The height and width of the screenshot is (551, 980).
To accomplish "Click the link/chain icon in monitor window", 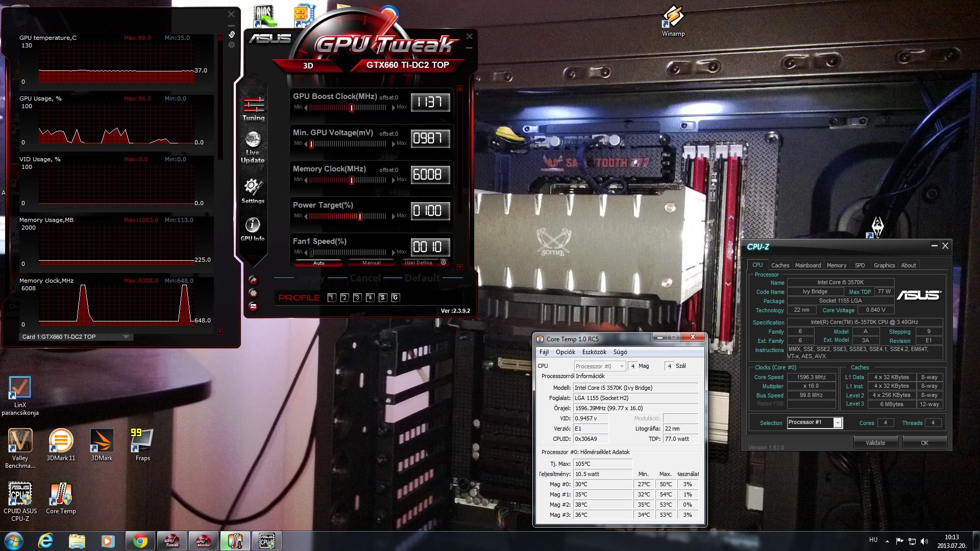I will [232, 34].
